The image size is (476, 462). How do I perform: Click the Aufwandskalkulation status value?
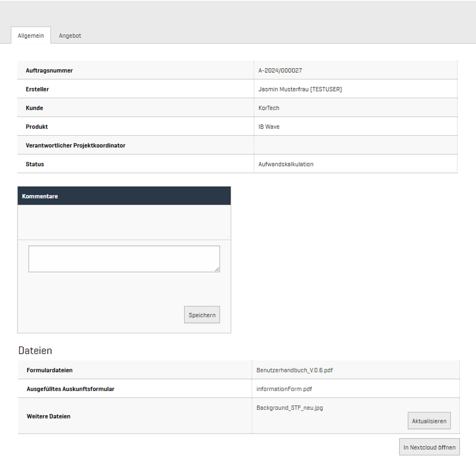tap(286, 164)
